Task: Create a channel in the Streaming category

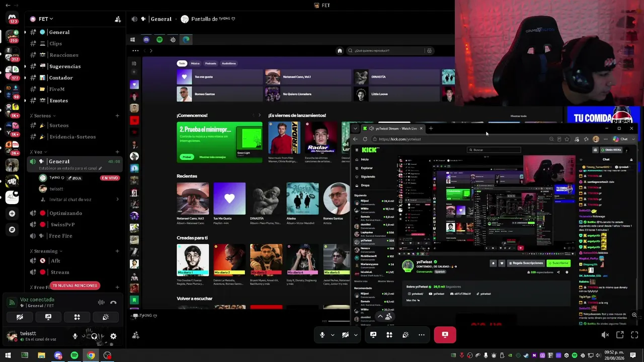Action: point(117,251)
